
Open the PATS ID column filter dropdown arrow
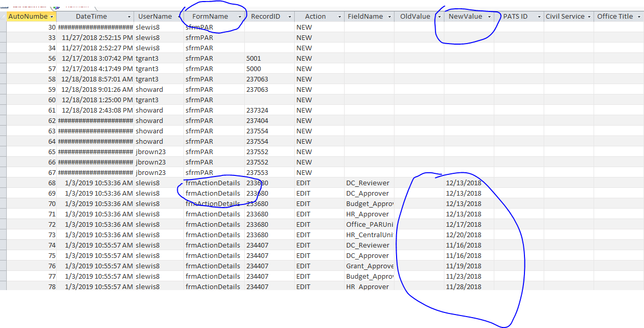pyautogui.click(x=540, y=17)
